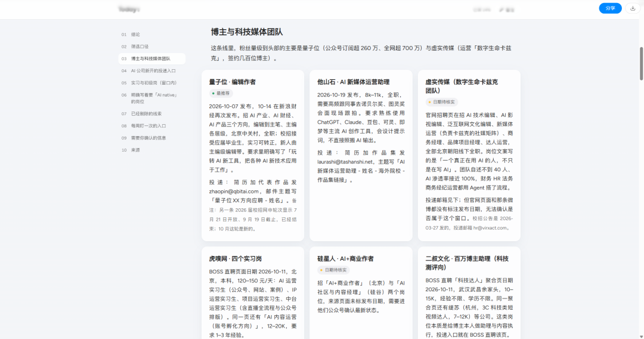Open the 硅星人 · AI+商业作者 card title
The width and height of the screenshot is (644, 339).
345,259
